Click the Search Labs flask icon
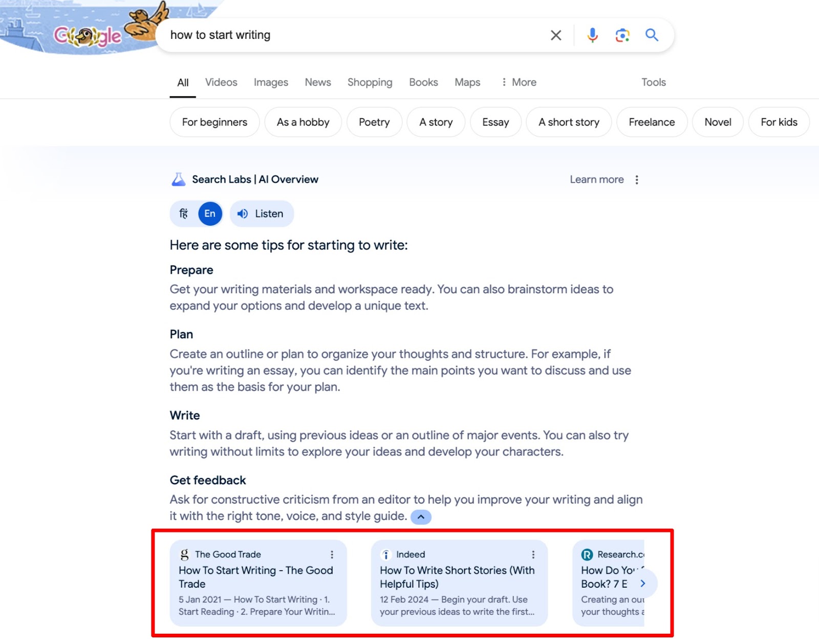The height and width of the screenshot is (644, 819). click(178, 180)
